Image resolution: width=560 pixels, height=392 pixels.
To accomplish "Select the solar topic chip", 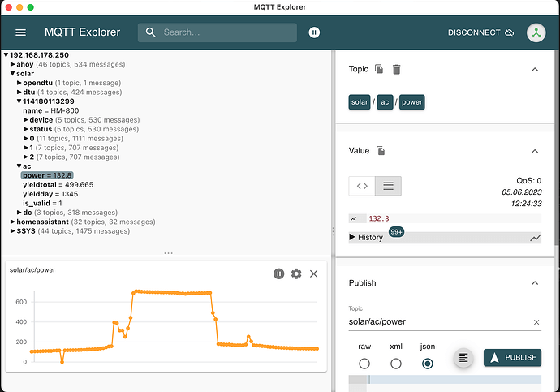I will (x=360, y=102).
